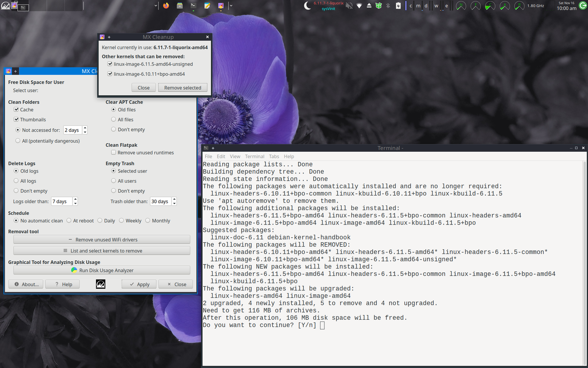This screenshot has width=588, height=368.
Task: Open the text editor launcher in the panel
Action: coord(207,5)
